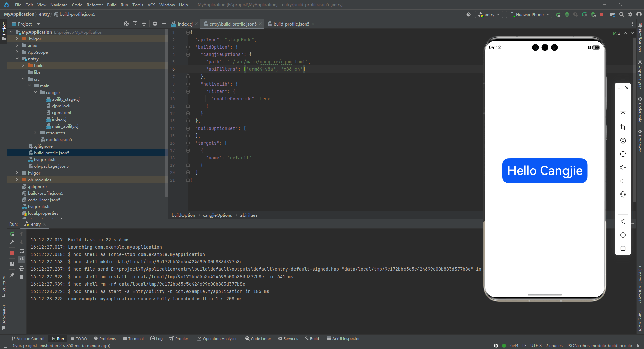644x349 pixels.
Task: Open the Code Linter tab
Action: click(x=258, y=338)
